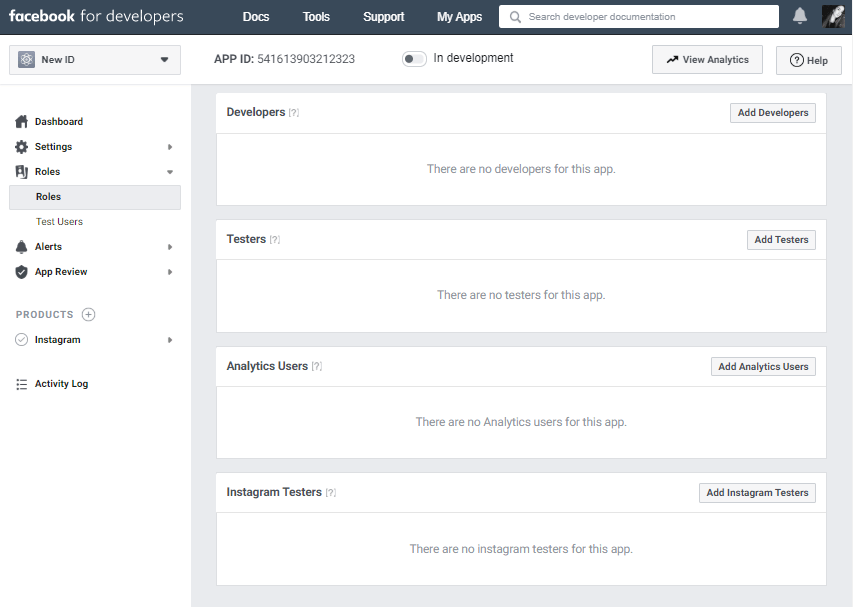Image resolution: width=853 pixels, height=607 pixels.
Task: Click 'There are no Analytics users' message
Action: coord(521,422)
